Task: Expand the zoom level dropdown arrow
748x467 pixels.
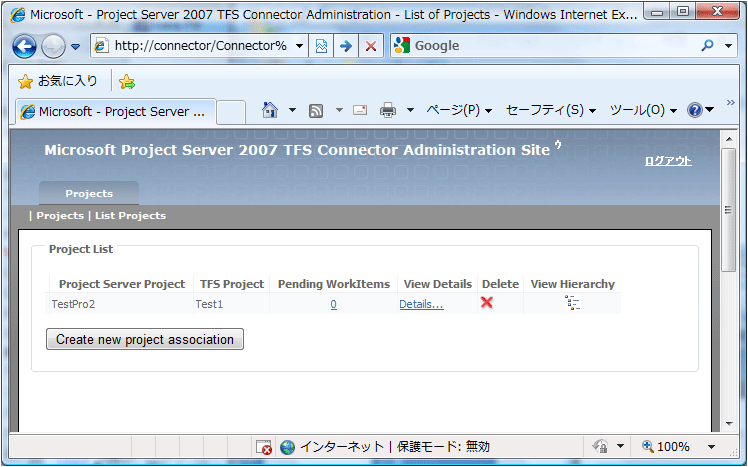Action: click(x=711, y=447)
